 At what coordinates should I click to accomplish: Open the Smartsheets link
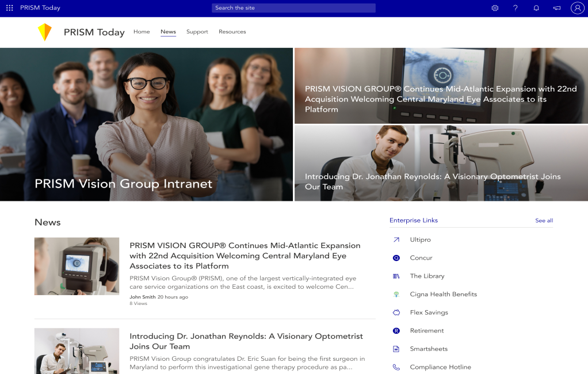(x=429, y=349)
